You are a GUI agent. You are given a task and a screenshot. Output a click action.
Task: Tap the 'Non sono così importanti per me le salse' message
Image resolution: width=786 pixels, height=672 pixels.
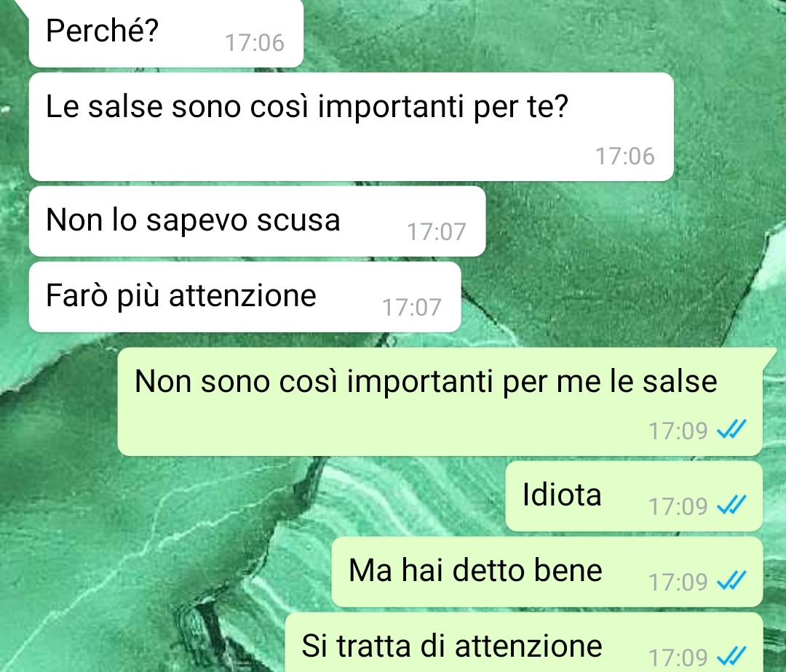pyautogui.click(x=440, y=401)
